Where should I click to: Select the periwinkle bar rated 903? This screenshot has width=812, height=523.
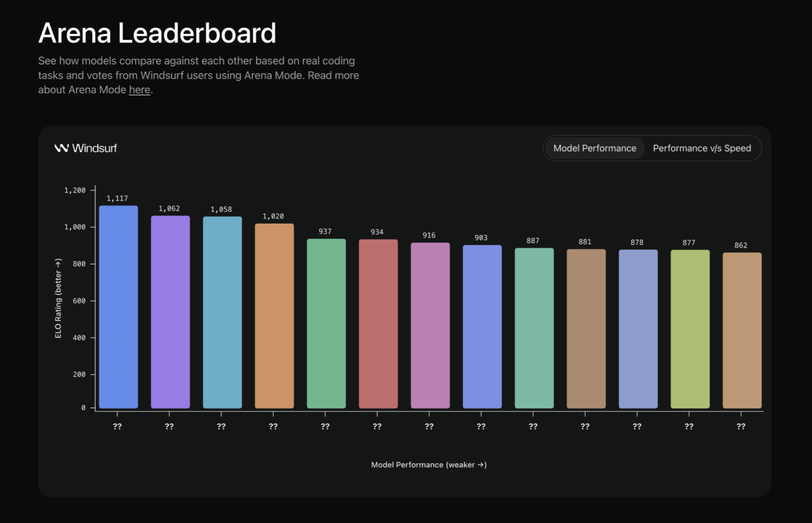482,327
